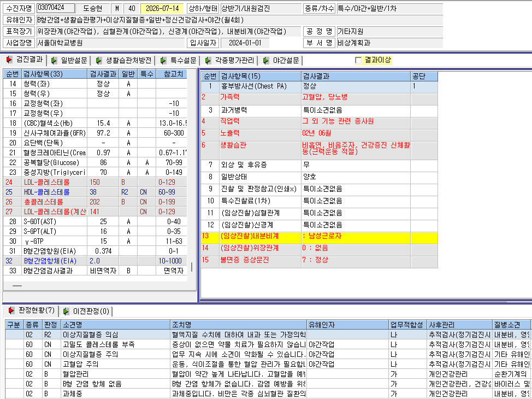This screenshot has height=399, width=532.
Task: Sort by the 검사항목(33) column header
Action: click(54, 74)
